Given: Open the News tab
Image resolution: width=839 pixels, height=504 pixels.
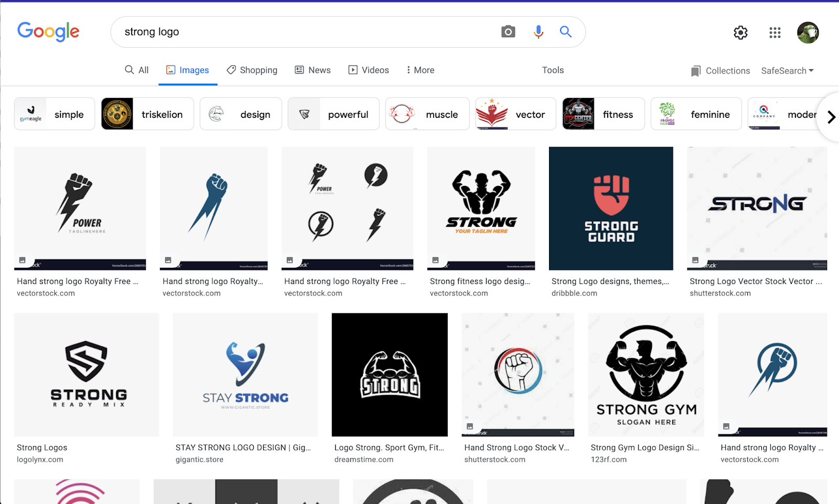Looking at the screenshot, I should pyautogui.click(x=313, y=70).
